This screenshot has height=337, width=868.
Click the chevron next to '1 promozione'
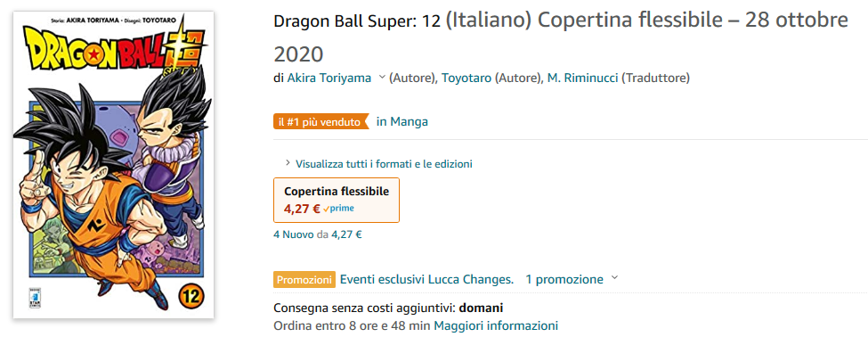tap(614, 277)
